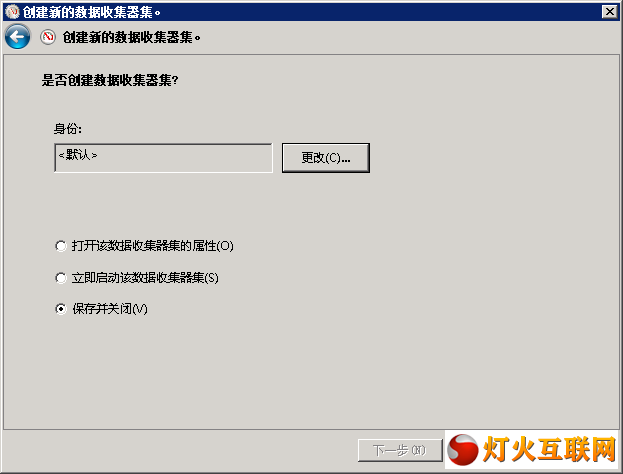
Task: Choose the 立即启动该数据收集器集(S) radio circle
Action: pos(61,278)
